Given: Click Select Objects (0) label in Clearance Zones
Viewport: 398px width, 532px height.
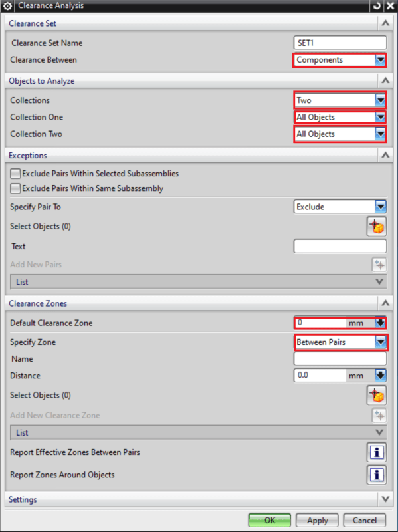Looking at the screenshot, I should click(41, 395).
